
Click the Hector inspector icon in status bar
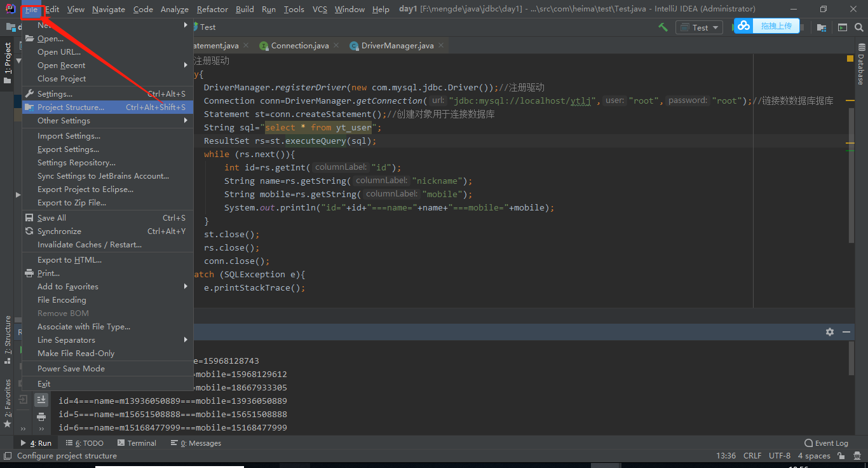tap(857, 456)
